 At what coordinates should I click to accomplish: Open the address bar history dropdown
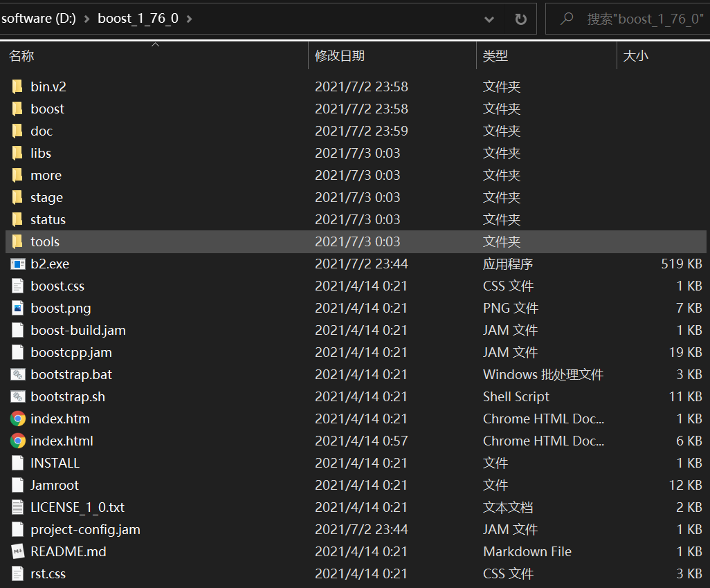489,19
